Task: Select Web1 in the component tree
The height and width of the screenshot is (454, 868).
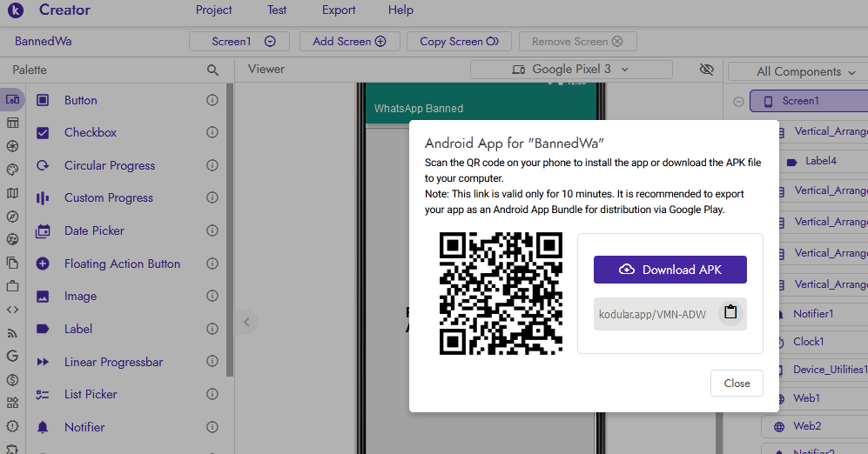Action: 806,398
